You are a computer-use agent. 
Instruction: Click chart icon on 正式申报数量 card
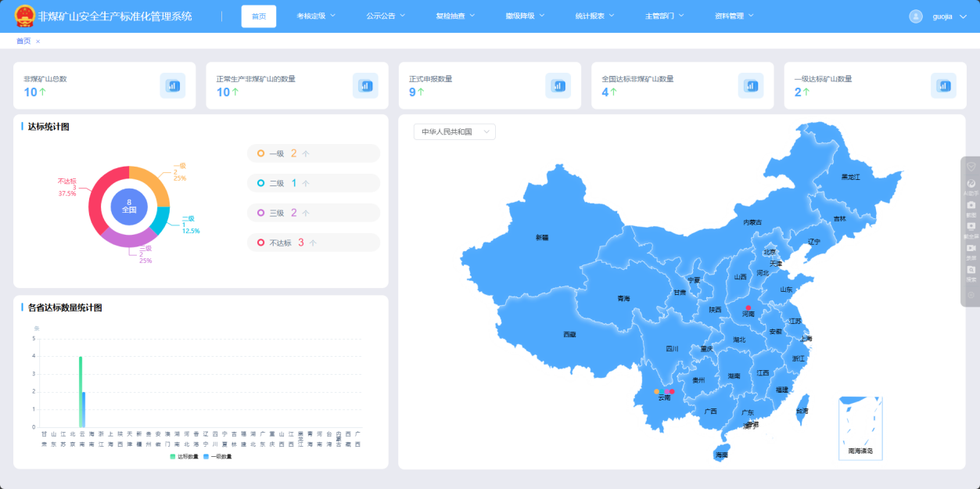coord(558,86)
